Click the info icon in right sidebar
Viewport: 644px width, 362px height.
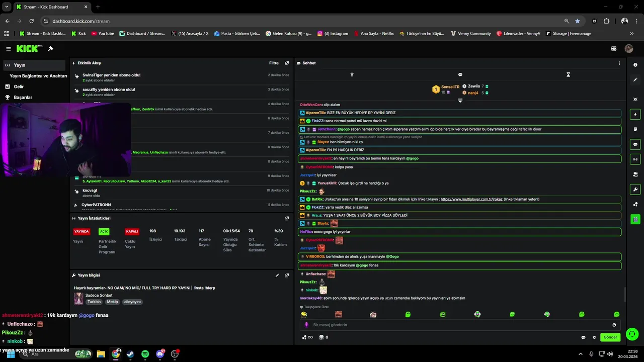[x=635, y=65]
